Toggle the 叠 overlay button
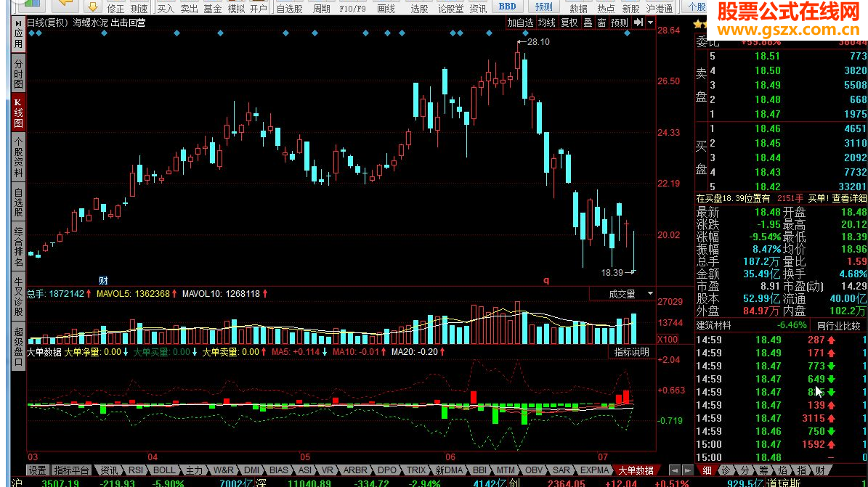Screen dimensions: 868x487 click(x=588, y=22)
